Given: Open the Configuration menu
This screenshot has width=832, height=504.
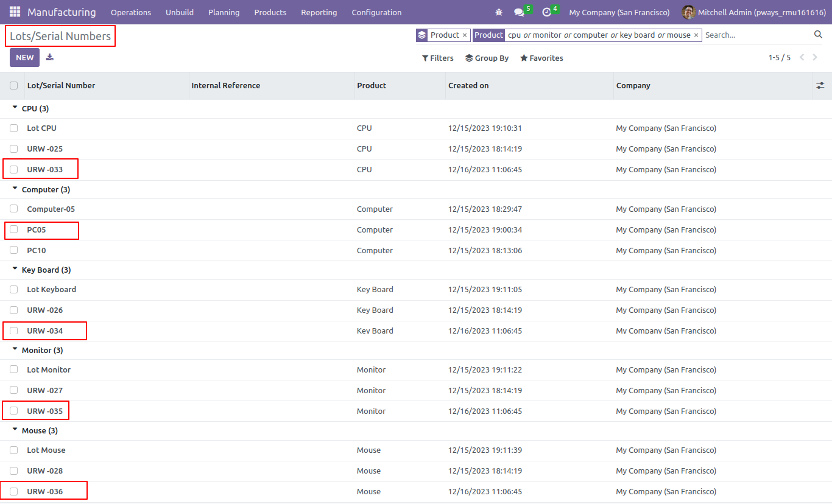Looking at the screenshot, I should (x=376, y=12).
